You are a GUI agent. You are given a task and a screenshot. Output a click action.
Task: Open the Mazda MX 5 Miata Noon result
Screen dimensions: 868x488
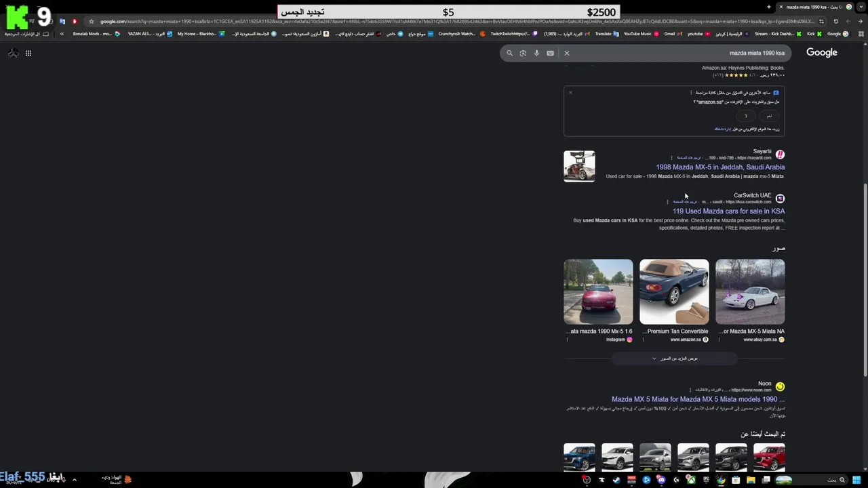[698, 400]
